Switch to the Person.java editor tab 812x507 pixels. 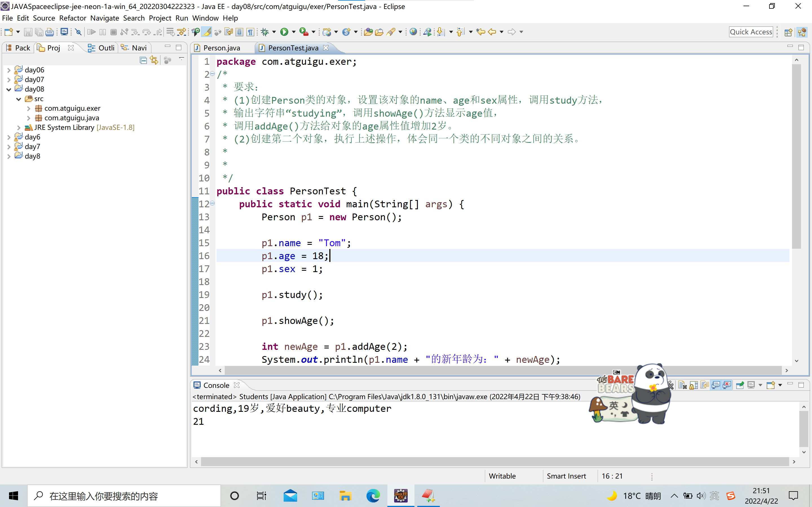222,48
